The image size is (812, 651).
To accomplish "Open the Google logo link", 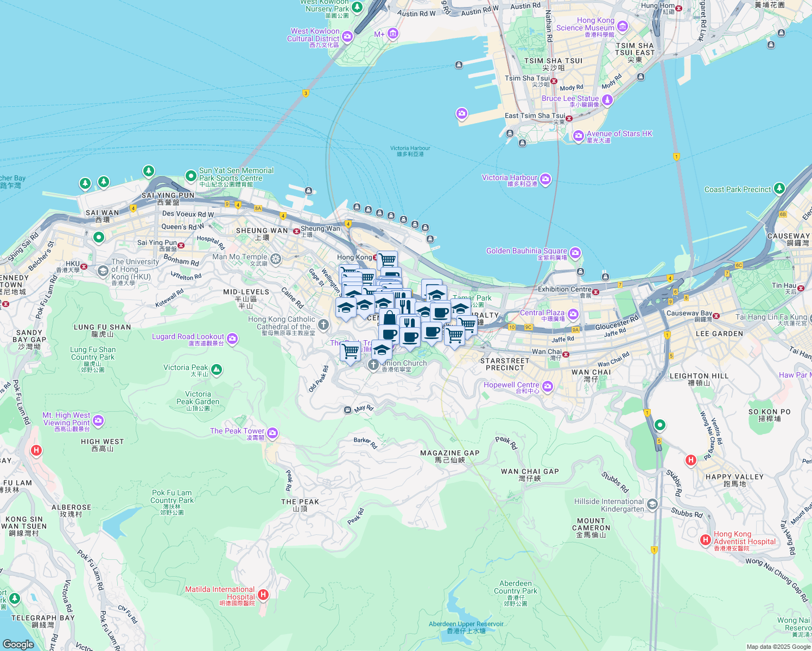I will (x=18, y=644).
